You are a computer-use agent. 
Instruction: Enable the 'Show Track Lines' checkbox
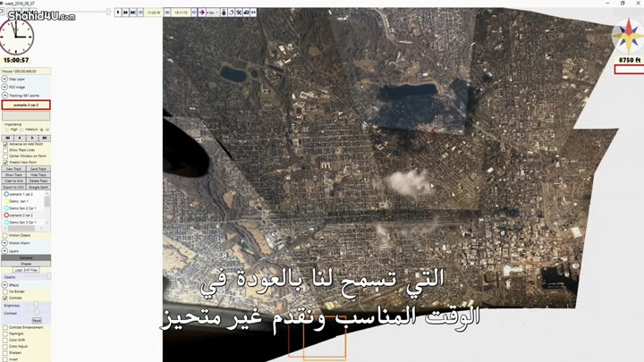pyautogui.click(x=5, y=150)
